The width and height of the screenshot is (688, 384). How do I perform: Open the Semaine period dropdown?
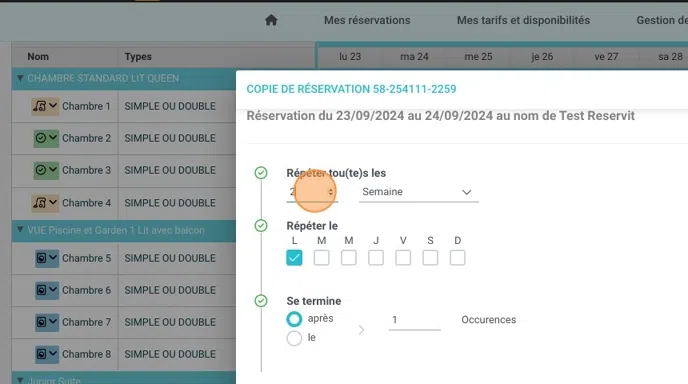coord(419,192)
